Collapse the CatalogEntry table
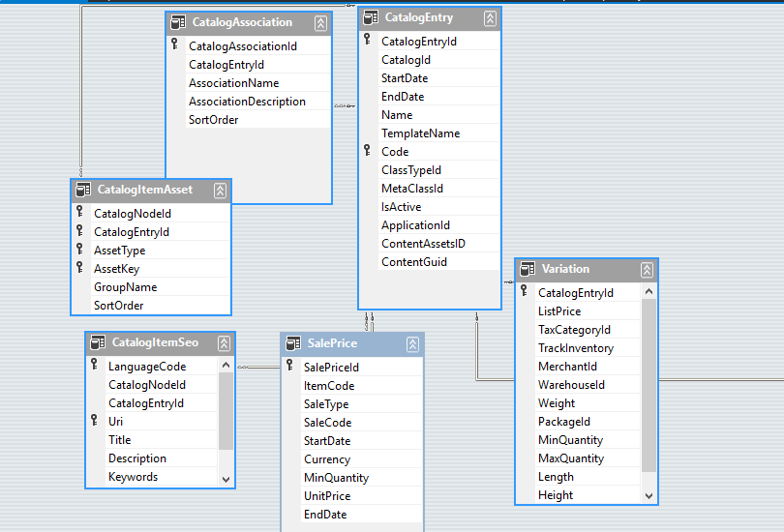 click(490, 18)
